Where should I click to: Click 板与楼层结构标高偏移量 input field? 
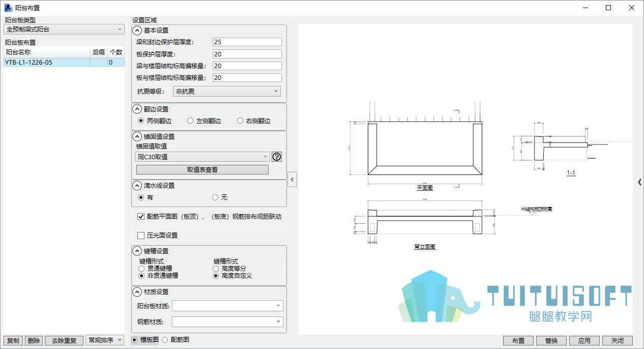[x=247, y=78]
